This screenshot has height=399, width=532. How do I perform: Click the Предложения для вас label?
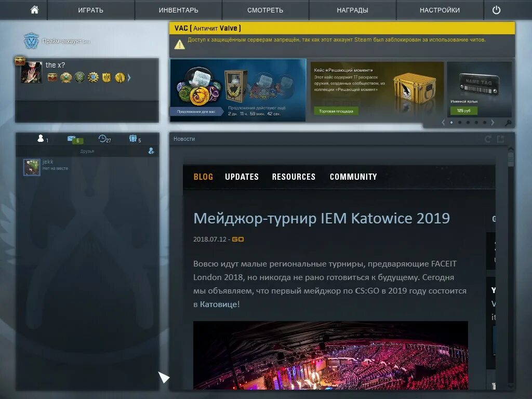coord(196,111)
